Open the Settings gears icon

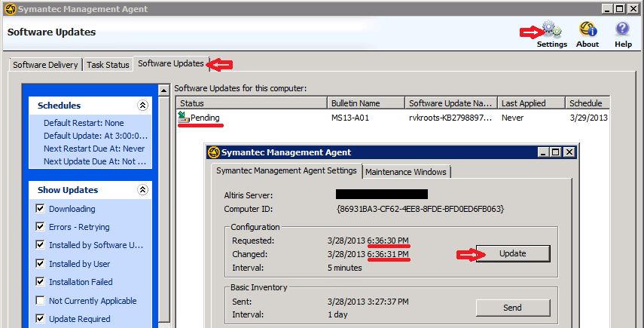click(x=551, y=29)
